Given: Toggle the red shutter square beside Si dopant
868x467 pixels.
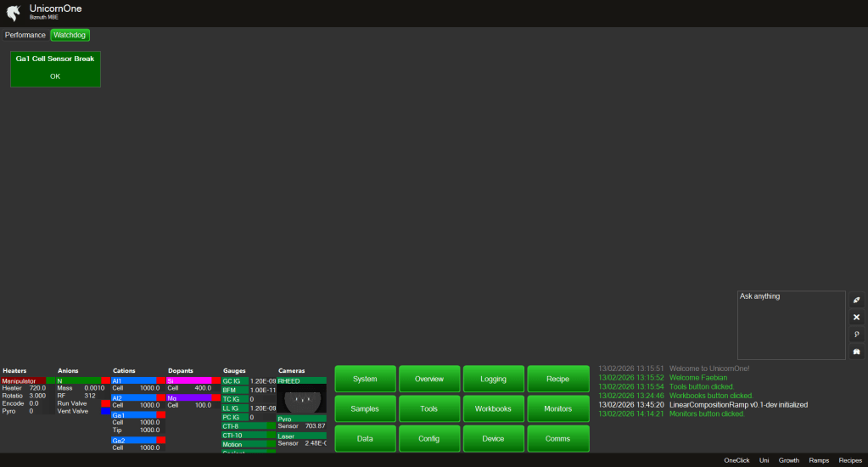Looking at the screenshot, I should tap(216, 381).
